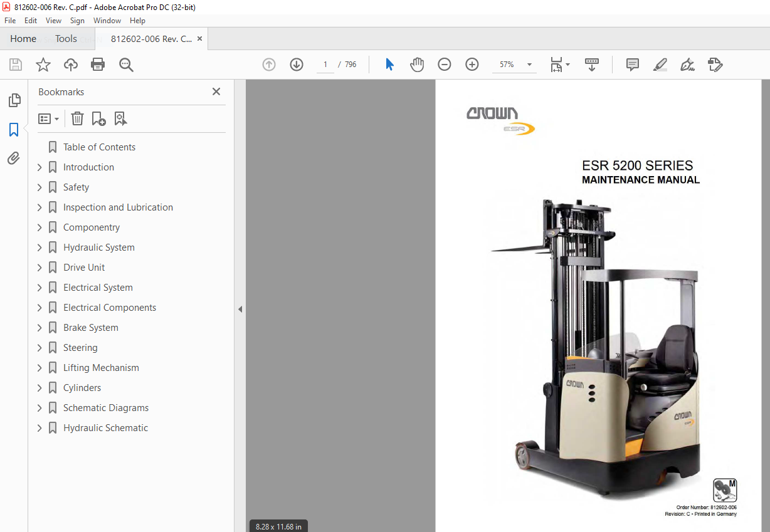Expand the Electrical Components bookmark

click(x=40, y=308)
